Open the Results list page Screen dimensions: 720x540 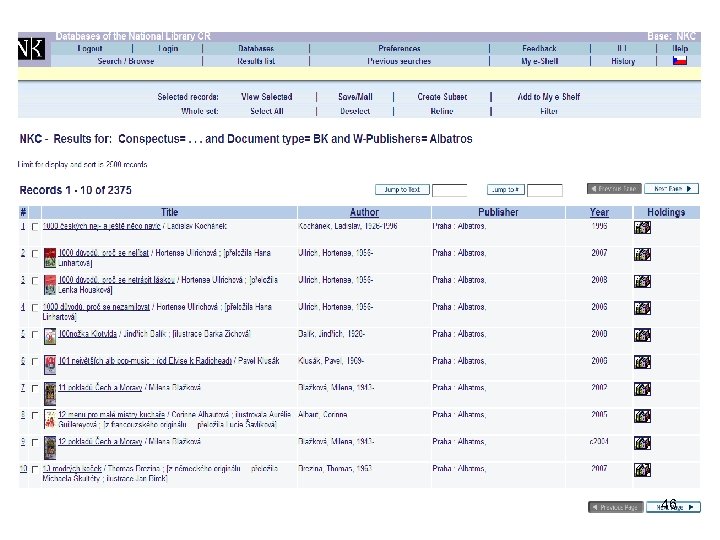coord(256,61)
